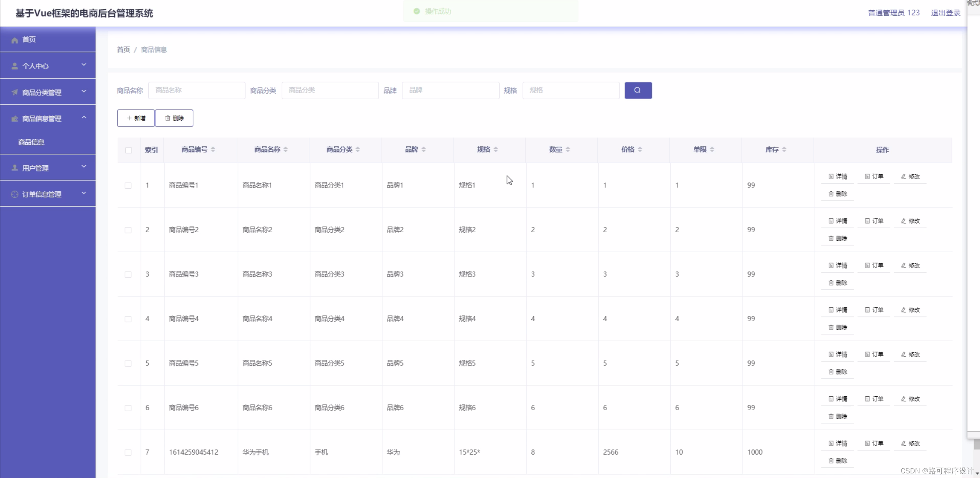Click 退出登录 logout link
The height and width of the screenshot is (478, 980).
coord(946,13)
